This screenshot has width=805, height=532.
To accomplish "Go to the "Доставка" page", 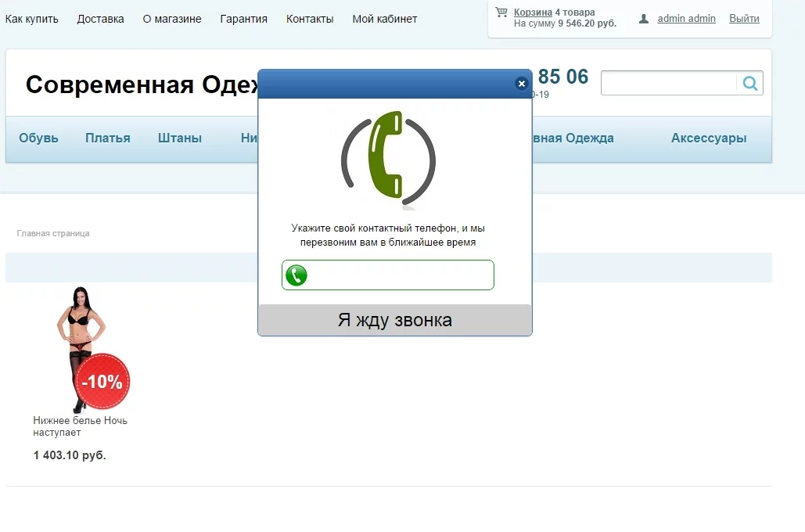I will coord(100,19).
